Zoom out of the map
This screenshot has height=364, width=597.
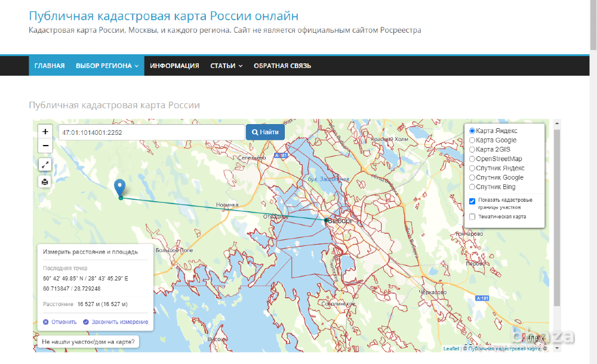(45, 146)
